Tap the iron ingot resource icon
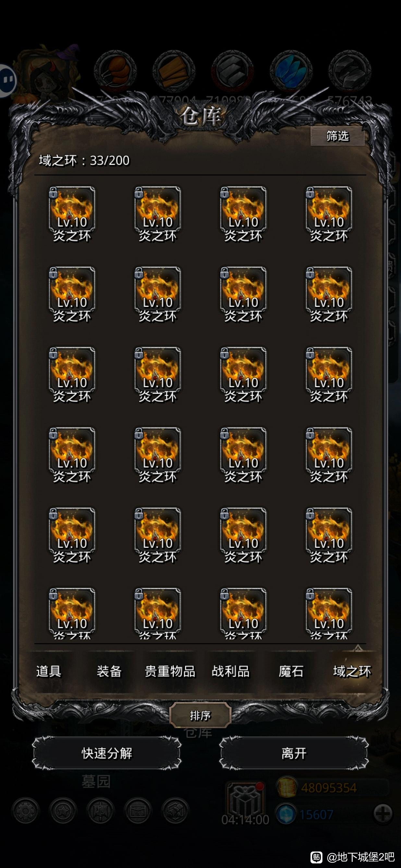Viewport: 401px width, 868px height. pos(232,71)
